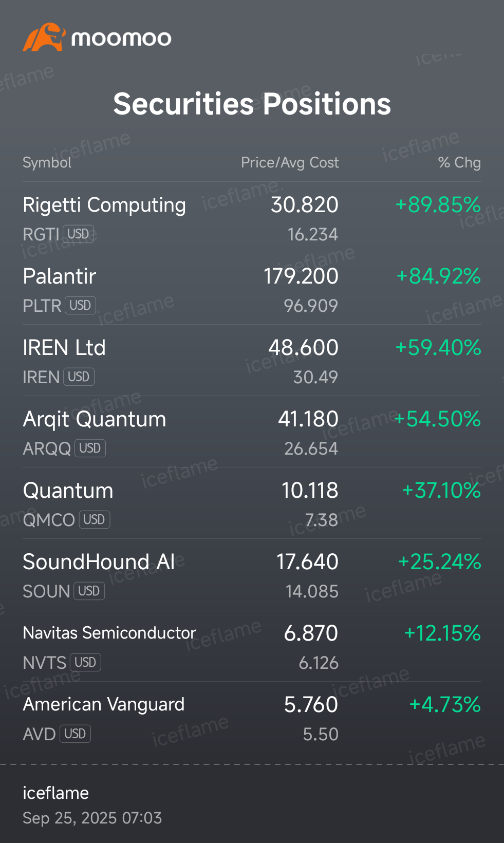The height and width of the screenshot is (843, 504).
Task: Select the SoundHound AI stock row
Action: (x=252, y=575)
